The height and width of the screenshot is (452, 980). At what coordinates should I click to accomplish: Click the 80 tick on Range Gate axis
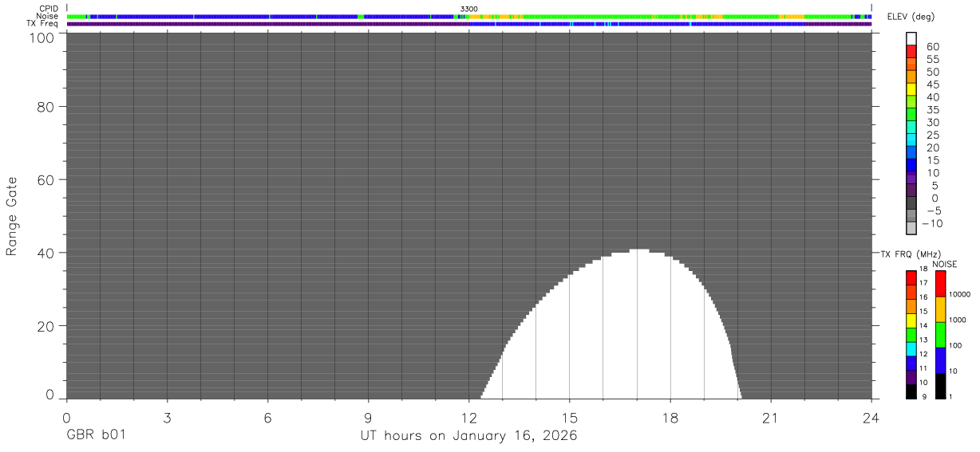pos(45,107)
